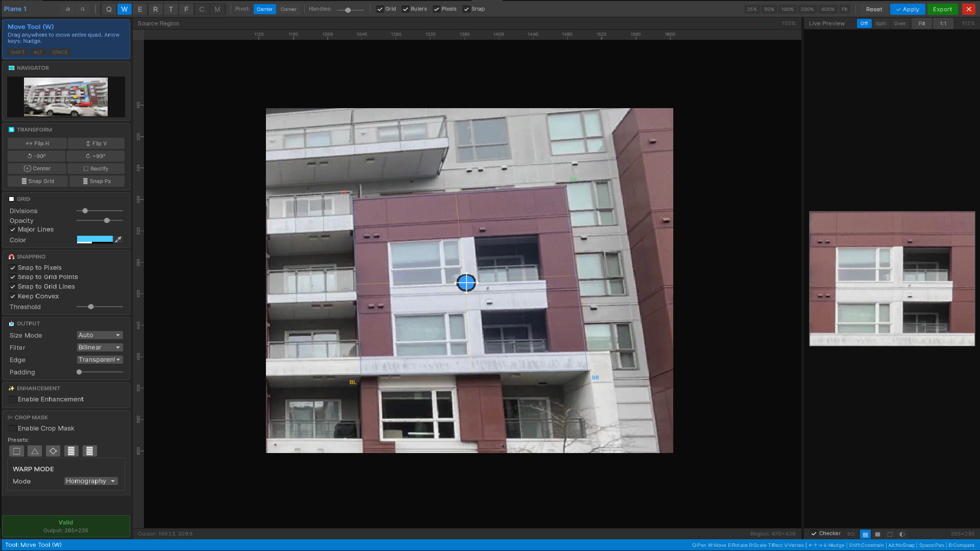Enable Crop Mask checkbox
The height and width of the screenshot is (551, 980).
click(x=12, y=429)
